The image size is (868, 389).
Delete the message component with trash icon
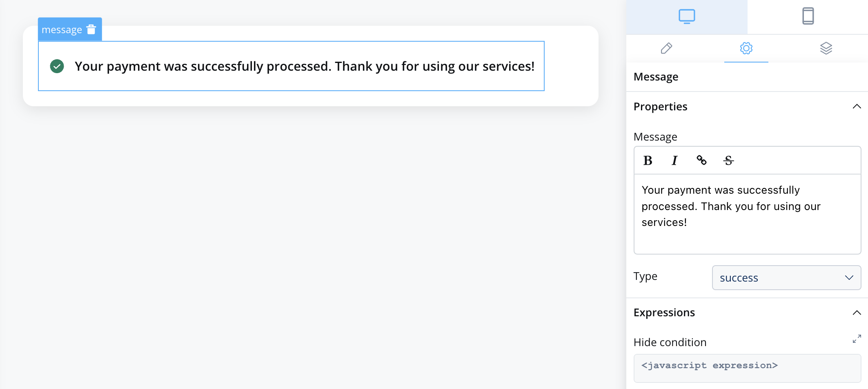91,29
